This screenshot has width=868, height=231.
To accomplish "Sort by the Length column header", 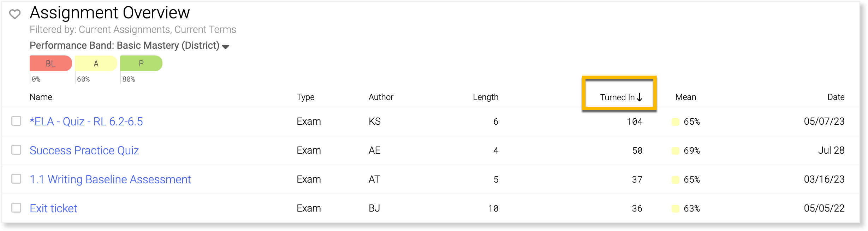I will [x=486, y=97].
